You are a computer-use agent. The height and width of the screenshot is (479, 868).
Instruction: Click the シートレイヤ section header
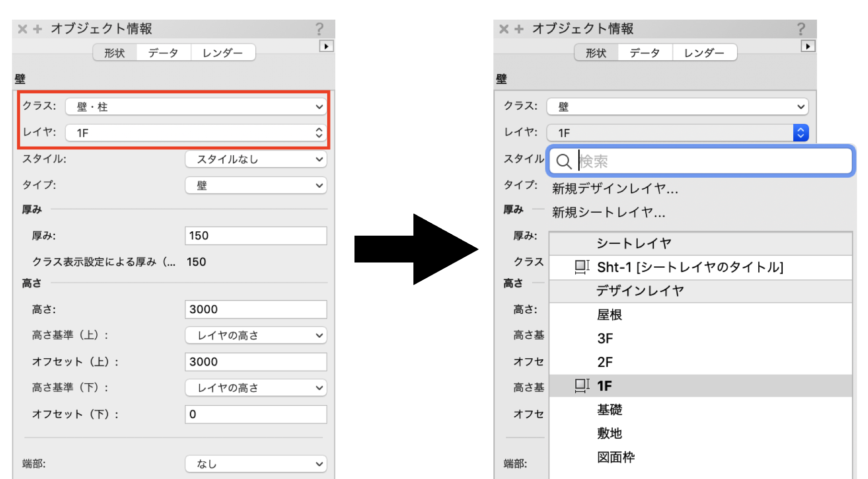(700, 244)
